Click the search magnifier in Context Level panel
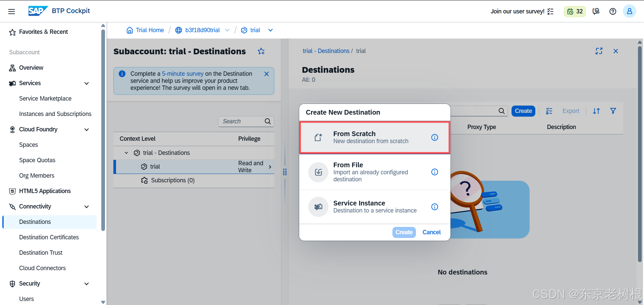This screenshot has width=644, height=305. (268, 121)
